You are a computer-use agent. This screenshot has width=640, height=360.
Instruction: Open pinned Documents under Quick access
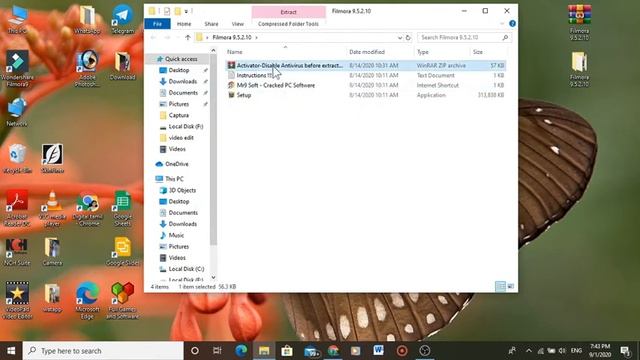click(183, 93)
